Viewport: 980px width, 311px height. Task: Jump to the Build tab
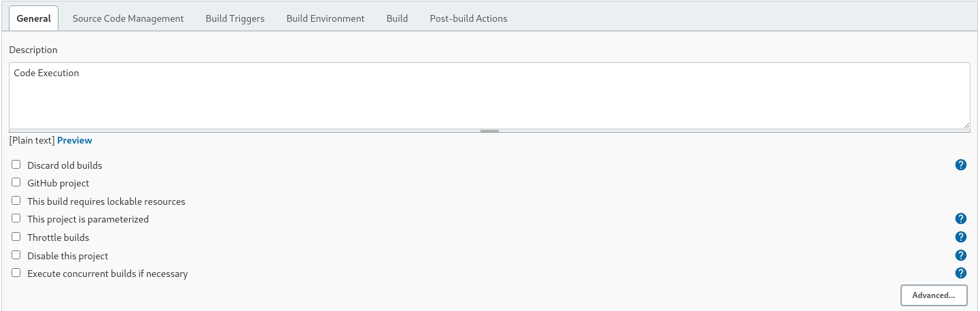tap(397, 18)
